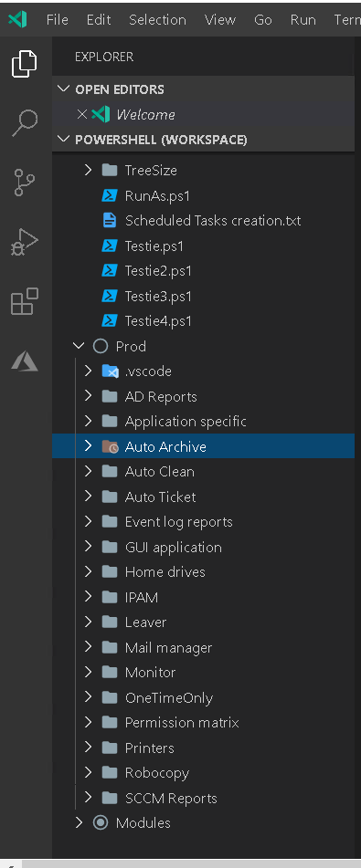Open the Search view magnifier icon
Image resolution: width=361 pixels, height=868 pixels.
[25, 122]
